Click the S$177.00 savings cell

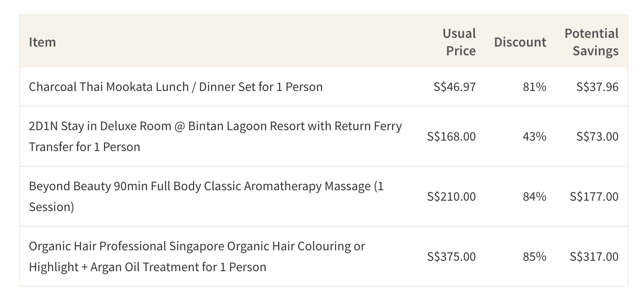point(594,196)
